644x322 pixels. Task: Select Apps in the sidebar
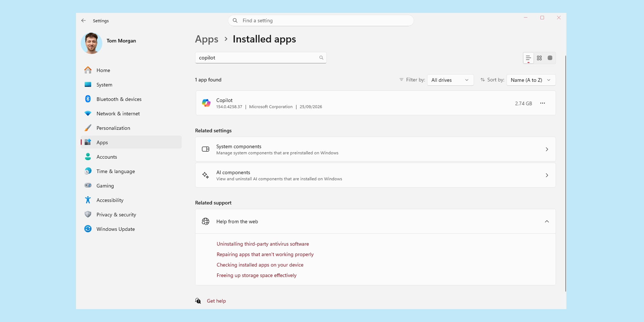tap(131, 142)
